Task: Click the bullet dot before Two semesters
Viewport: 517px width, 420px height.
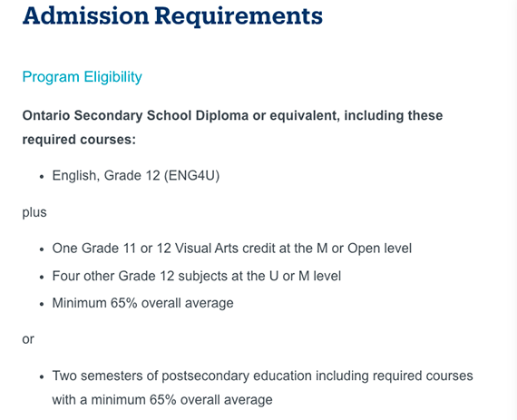Action: (42, 377)
